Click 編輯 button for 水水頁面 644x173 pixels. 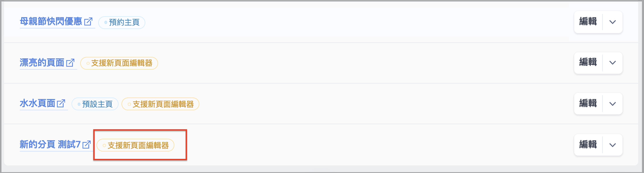click(x=588, y=103)
